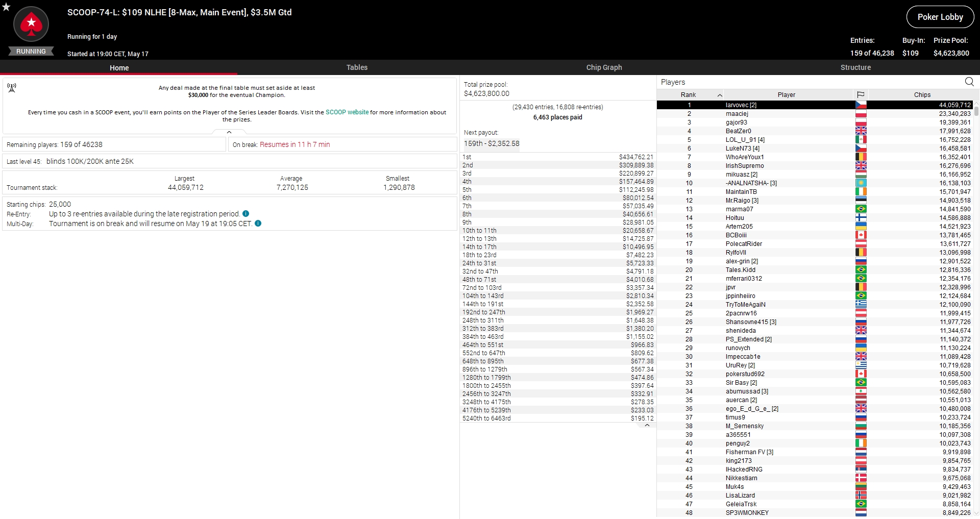Image resolution: width=980 pixels, height=519 pixels.
Task: Select player pokerstud692 row
Action: click(816, 374)
